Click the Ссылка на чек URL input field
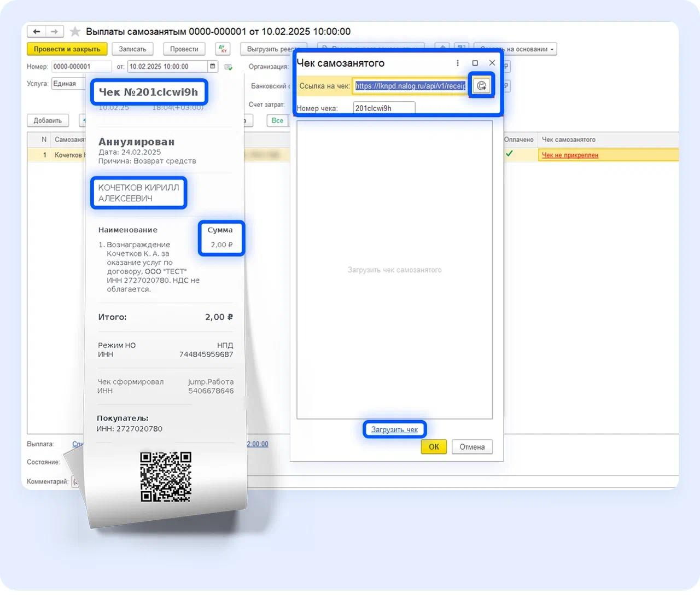Viewport: 700px width, 599px height. click(410, 86)
